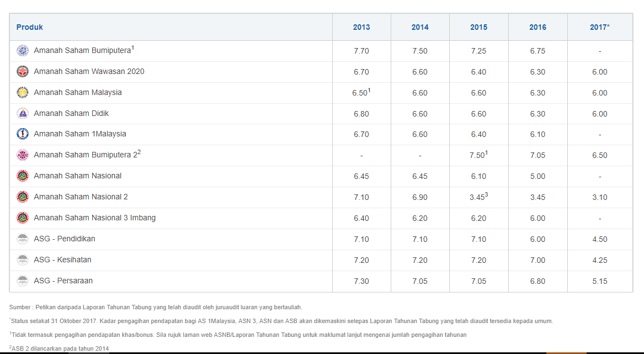Click the Amanah Saham Malaysia logo icon
644x354 pixels.
[x=23, y=93]
